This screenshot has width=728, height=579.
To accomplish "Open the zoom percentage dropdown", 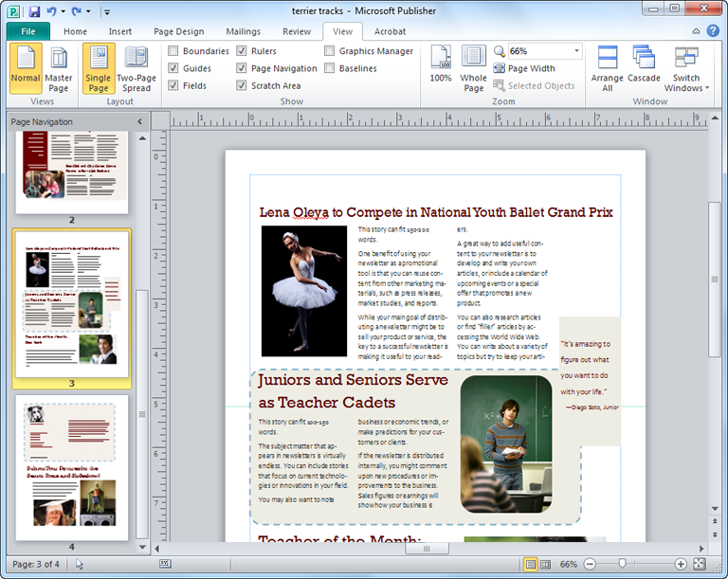I will (x=576, y=51).
